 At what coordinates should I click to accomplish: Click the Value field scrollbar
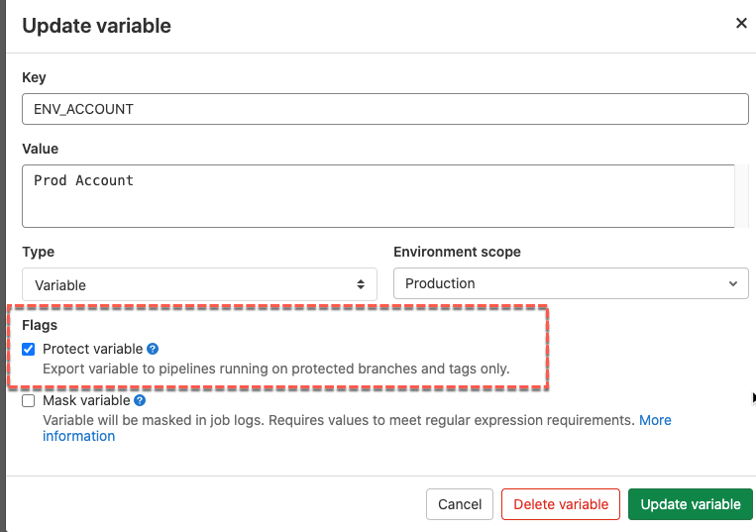[741, 195]
